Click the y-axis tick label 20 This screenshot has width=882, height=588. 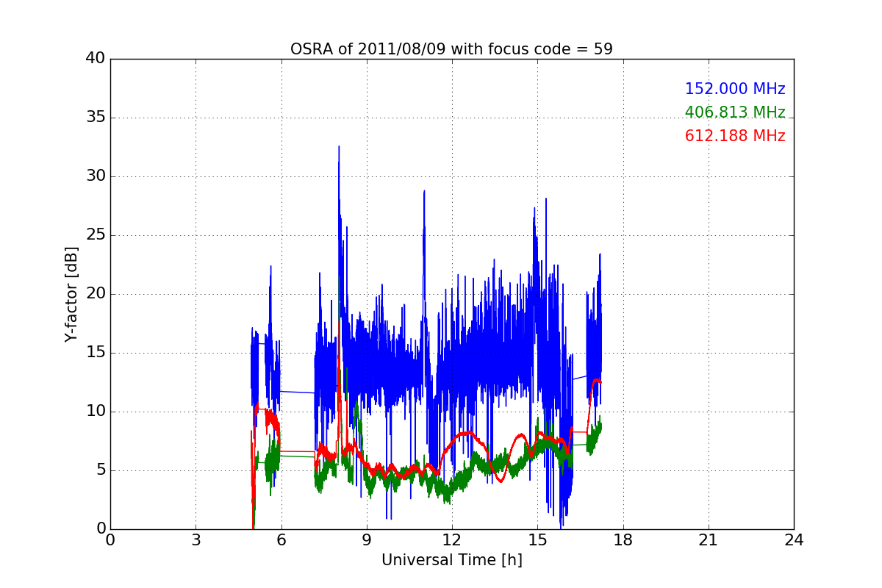(x=96, y=294)
